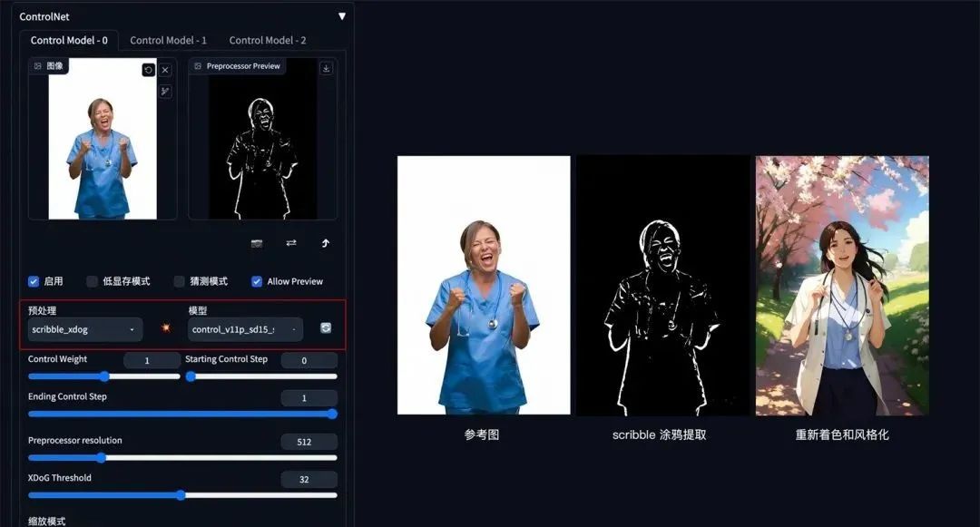Click the 缩放模式 label
Viewport: 980px width, 527px height.
(47, 522)
